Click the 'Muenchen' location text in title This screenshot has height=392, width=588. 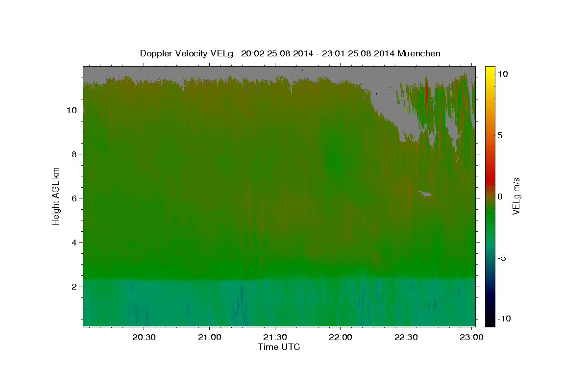tap(419, 53)
